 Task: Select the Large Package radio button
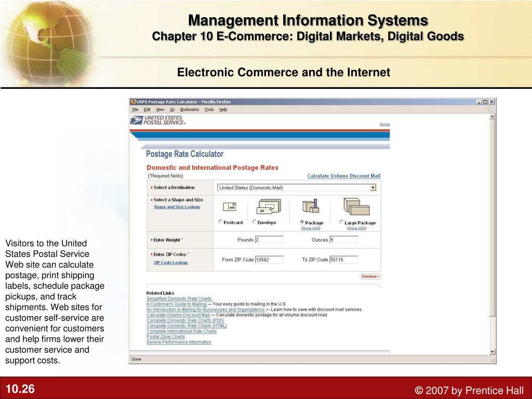click(341, 222)
